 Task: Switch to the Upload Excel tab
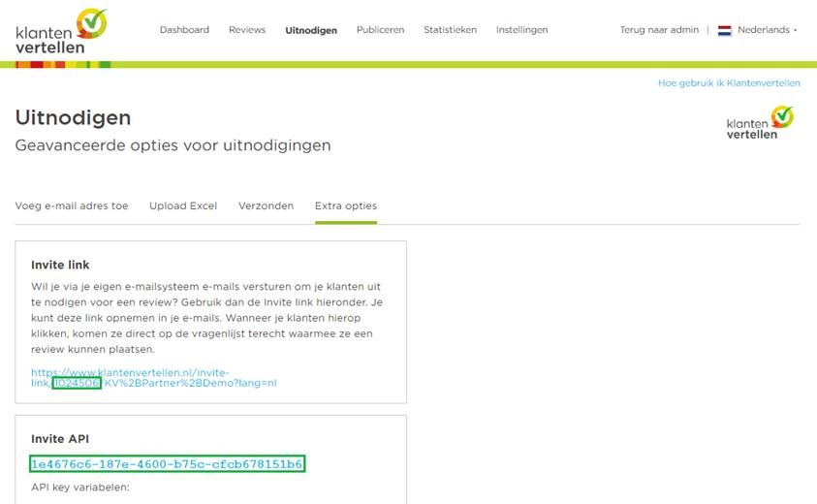click(183, 205)
